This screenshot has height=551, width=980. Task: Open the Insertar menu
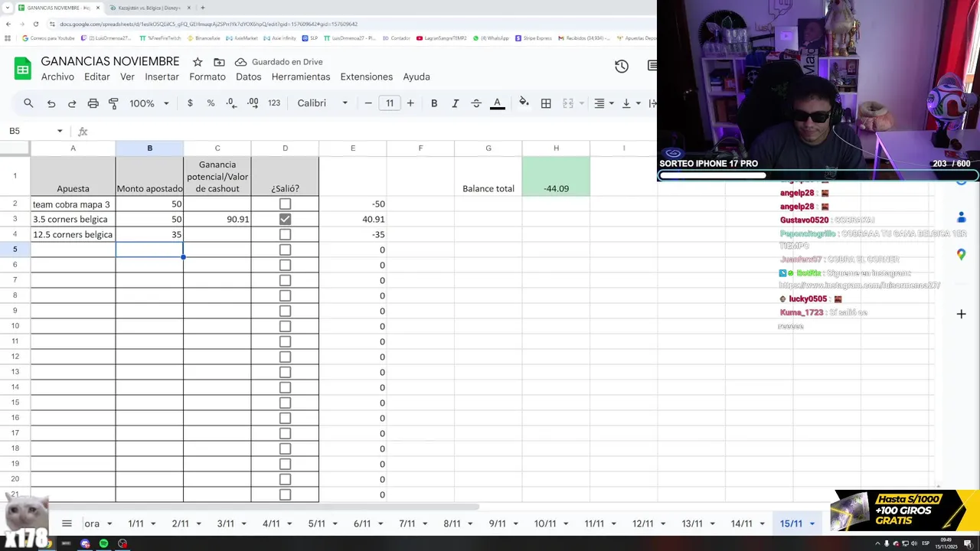[162, 77]
